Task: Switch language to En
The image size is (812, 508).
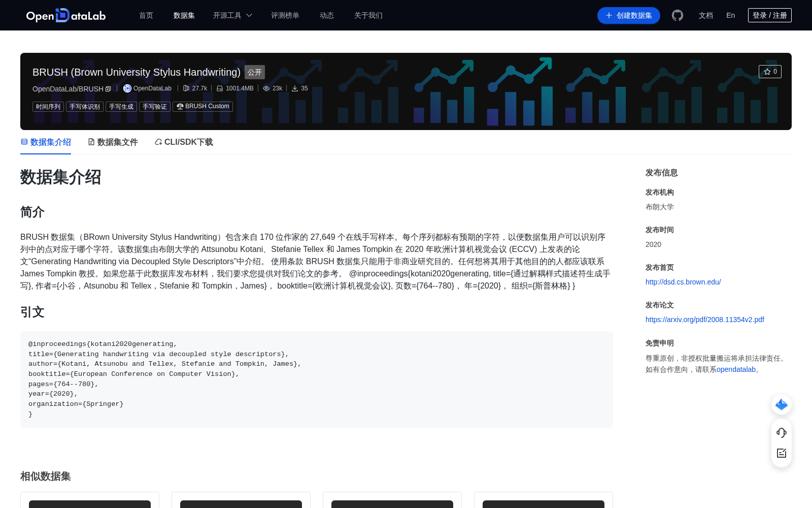Action: pyautogui.click(x=730, y=15)
